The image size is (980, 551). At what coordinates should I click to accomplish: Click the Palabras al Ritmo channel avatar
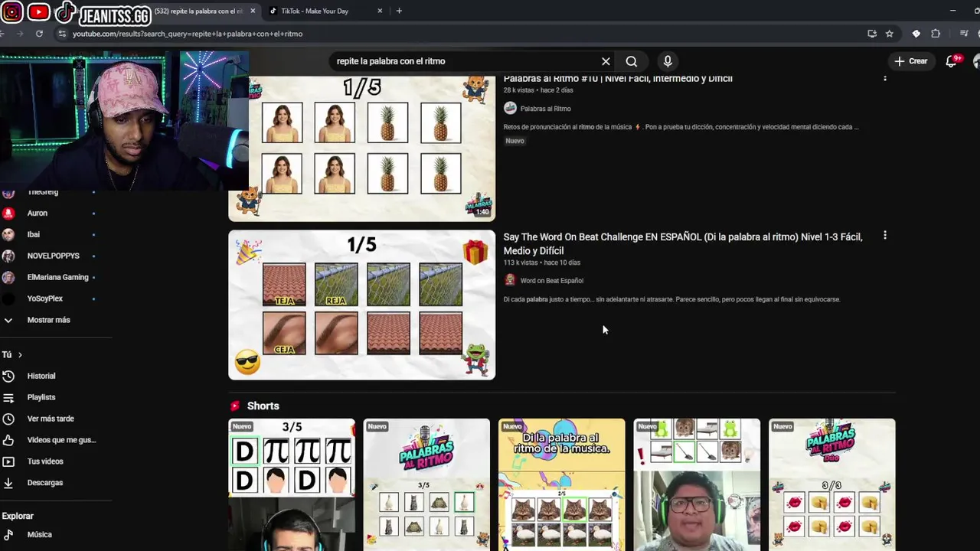510,108
